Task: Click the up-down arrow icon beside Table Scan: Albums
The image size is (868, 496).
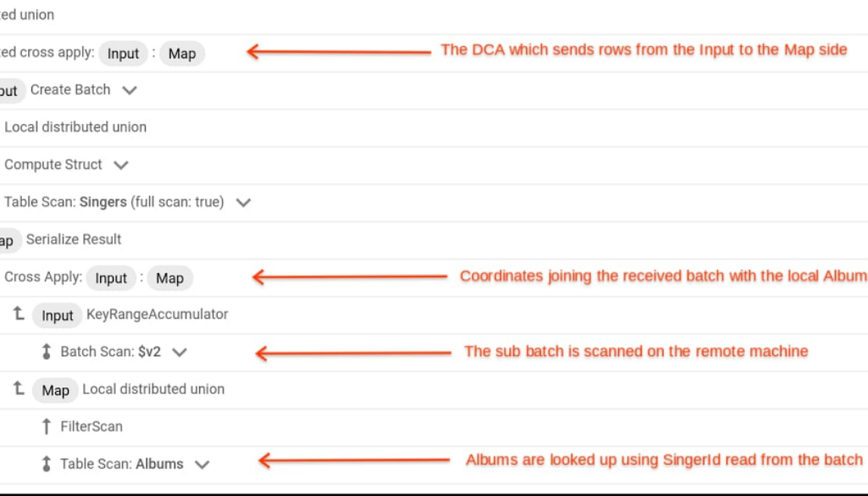Action: tap(47, 464)
